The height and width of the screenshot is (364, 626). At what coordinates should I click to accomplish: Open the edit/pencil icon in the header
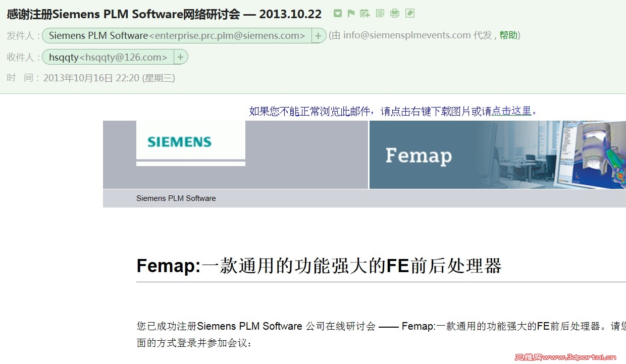410,14
